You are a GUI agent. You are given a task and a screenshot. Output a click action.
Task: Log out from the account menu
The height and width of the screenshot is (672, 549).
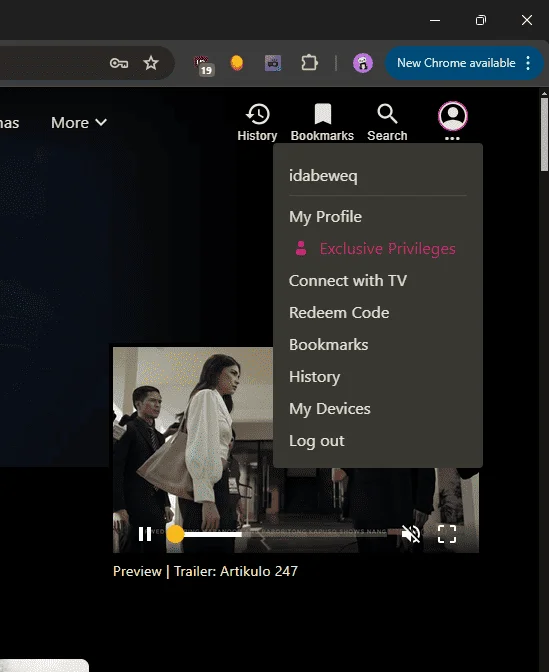point(316,441)
